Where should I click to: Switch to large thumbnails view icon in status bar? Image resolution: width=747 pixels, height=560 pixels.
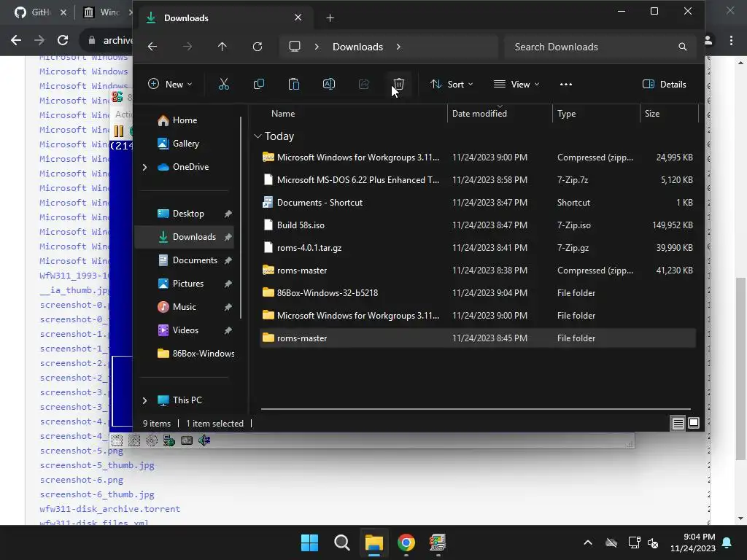point(694,423)
